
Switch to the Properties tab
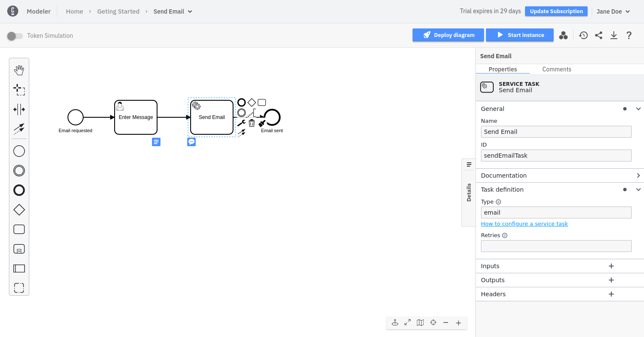503,69
